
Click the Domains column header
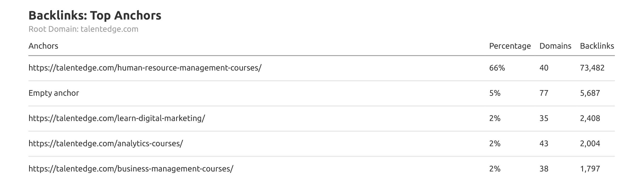point(555,46)
